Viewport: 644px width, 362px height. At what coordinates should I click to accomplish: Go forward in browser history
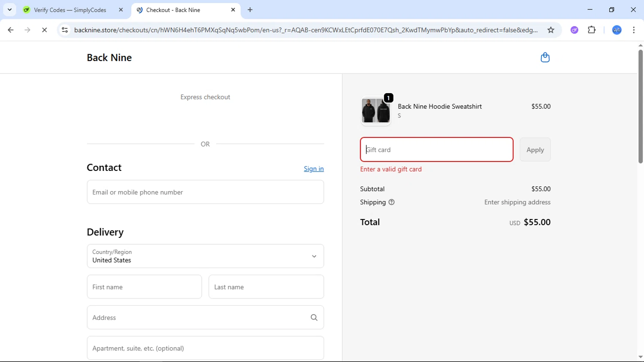pyautogui.click(x=27, y=30)
